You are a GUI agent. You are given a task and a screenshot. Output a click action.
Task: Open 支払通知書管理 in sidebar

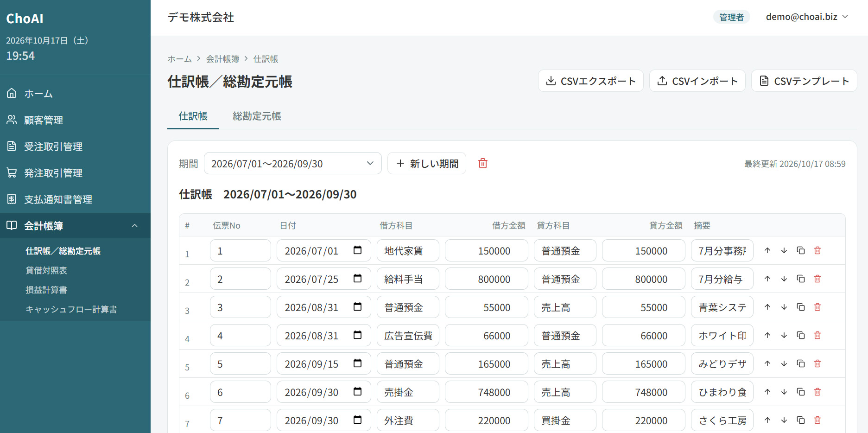coord(75,199)
